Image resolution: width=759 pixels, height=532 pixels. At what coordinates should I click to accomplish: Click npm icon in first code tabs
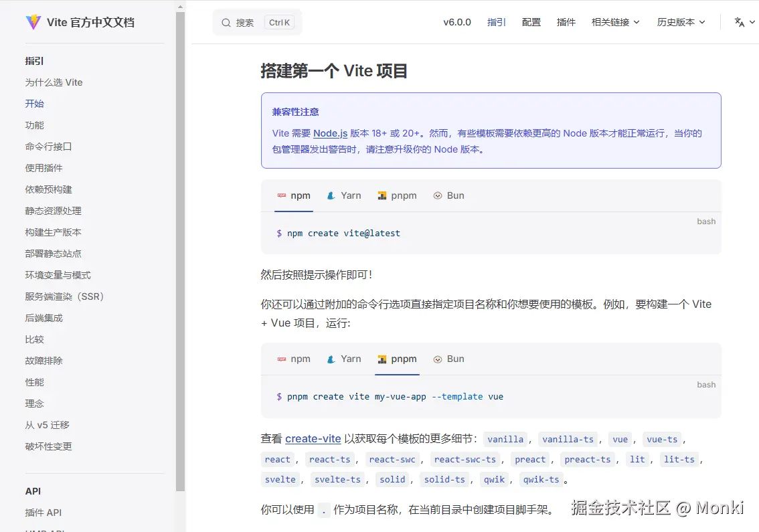coord(282,195)
